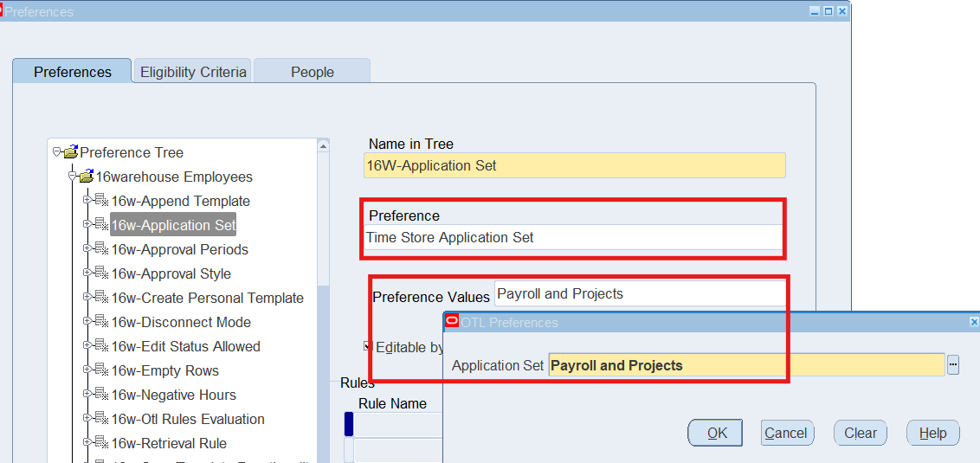Click the 16w-Retrieval Rule node icon
The width and height of the screenshot is (980, 463).
pos(101,443)
